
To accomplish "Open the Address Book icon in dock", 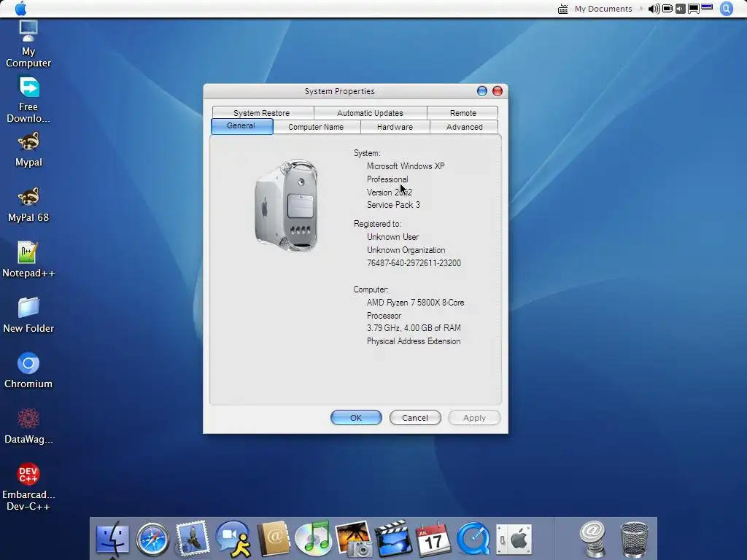I will pyautogui.click(x=274, y=539).
